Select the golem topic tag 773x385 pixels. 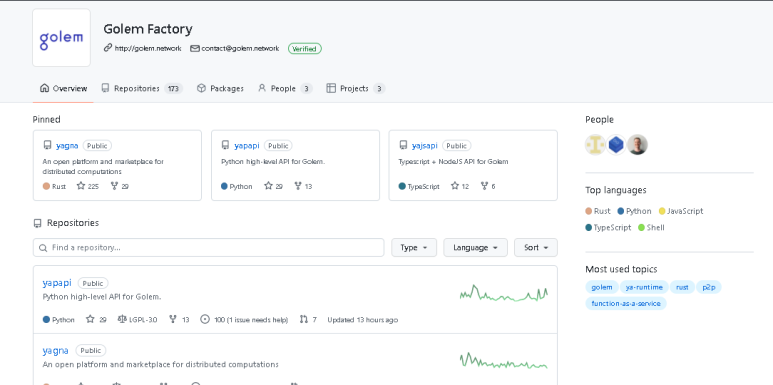[x=602, y=287]
